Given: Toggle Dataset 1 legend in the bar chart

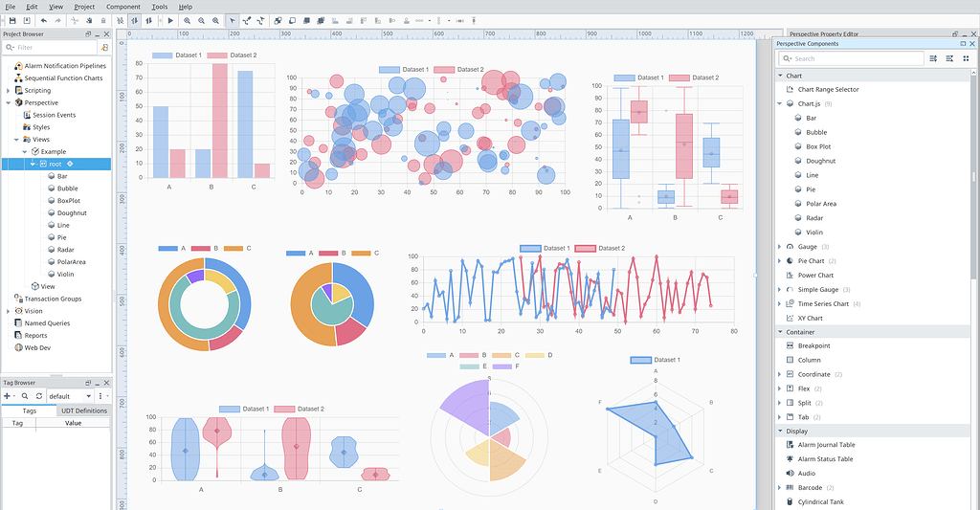Looking at the screenshot, I should [x=177, y=55].
